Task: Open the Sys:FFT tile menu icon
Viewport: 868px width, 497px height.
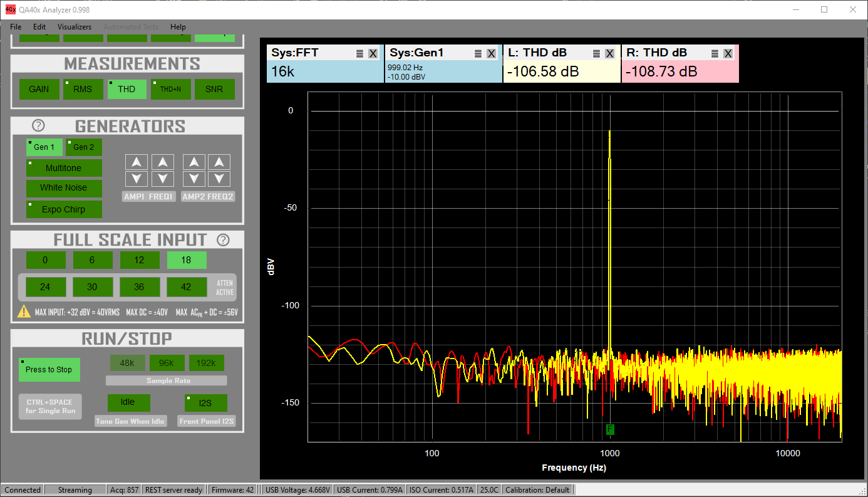Action: [359, 54]
